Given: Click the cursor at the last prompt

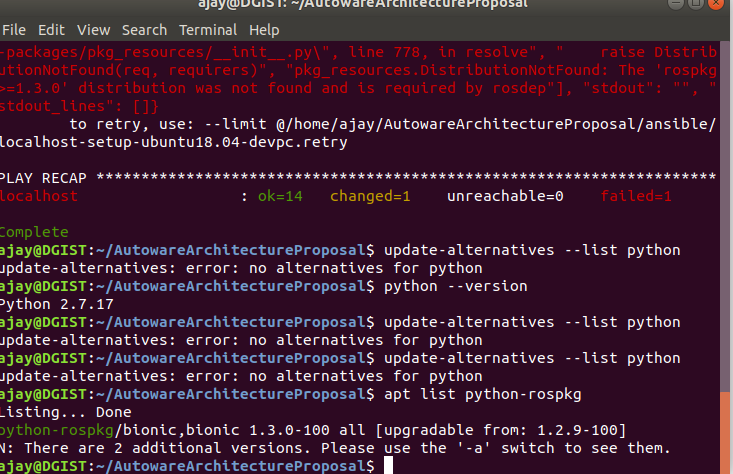Looking at the screenshot, I should click(388, 466).
